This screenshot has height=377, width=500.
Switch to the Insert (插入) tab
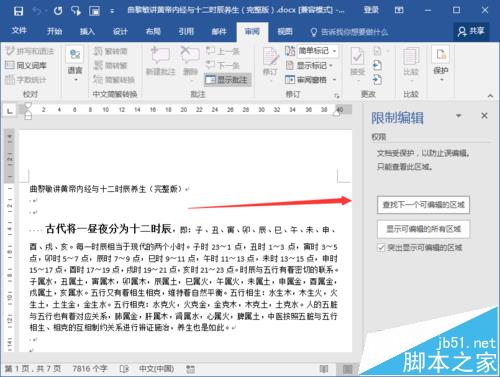coord(87,32)
